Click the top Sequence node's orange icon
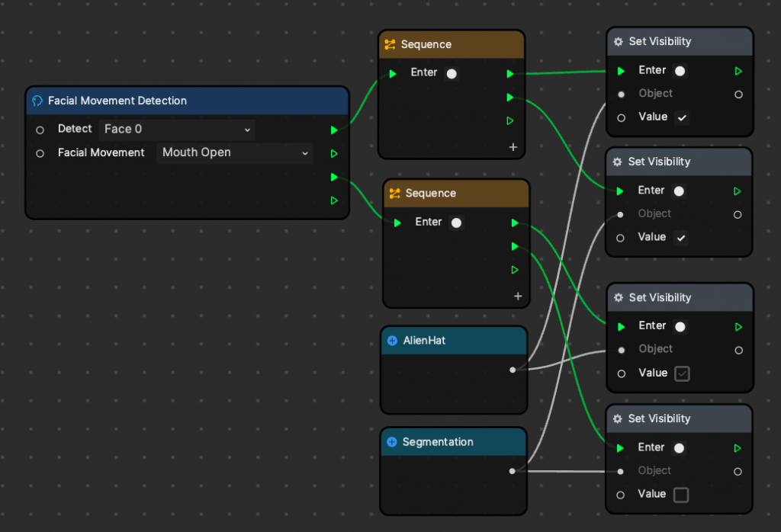The width and height of the screenshot is (781, 532). (x=390, y=45)
